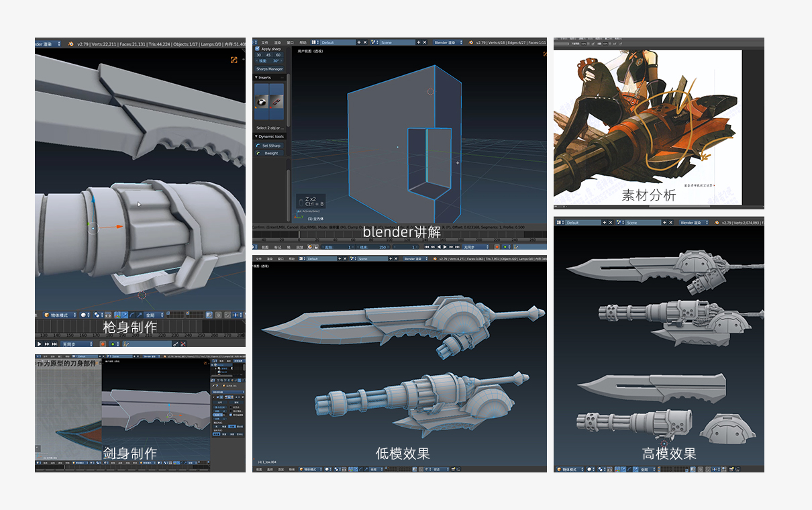Add a new scene in tutorial panel
Screen dimensions: 812x510
[419, 42]
